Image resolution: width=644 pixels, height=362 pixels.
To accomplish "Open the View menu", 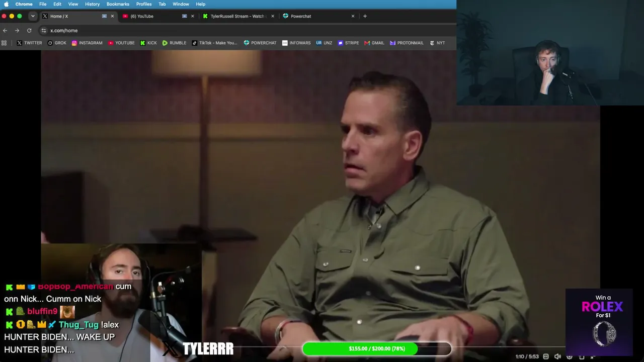I will 73,4.
